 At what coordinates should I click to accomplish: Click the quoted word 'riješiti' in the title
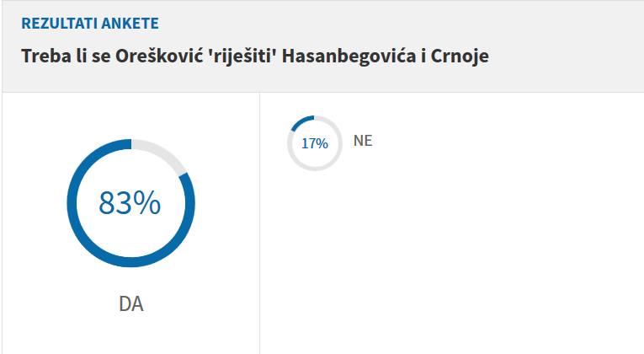point(230,56)
